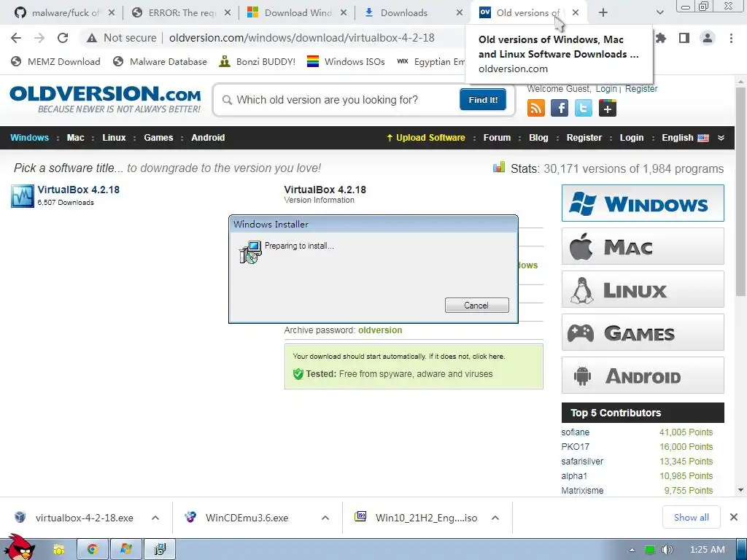Click Show all downloads
This screenshot has height=560, width=747.
point(692,517)
